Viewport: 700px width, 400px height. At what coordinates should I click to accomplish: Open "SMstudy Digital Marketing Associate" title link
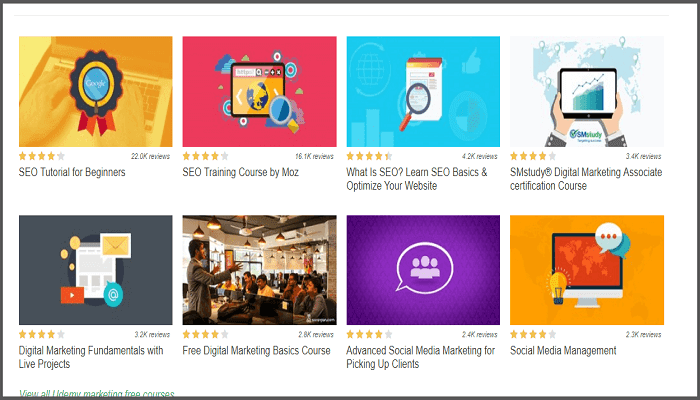point(584,172)
